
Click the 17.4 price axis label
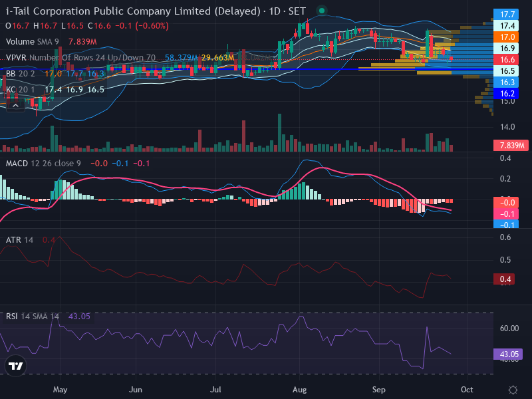506,25
